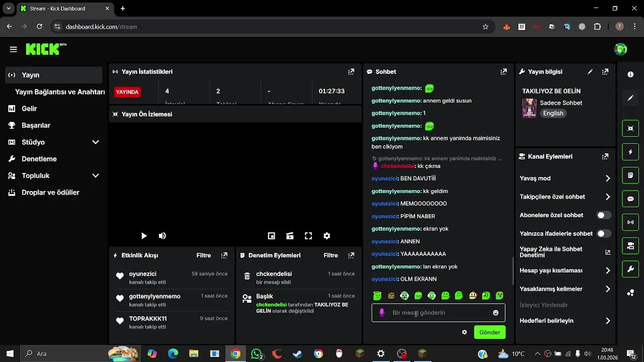This screenshot has width=644, height=362.
Task: Open Yayın Bağlantısı ve Anahtarı page
Action: [60, 92]
